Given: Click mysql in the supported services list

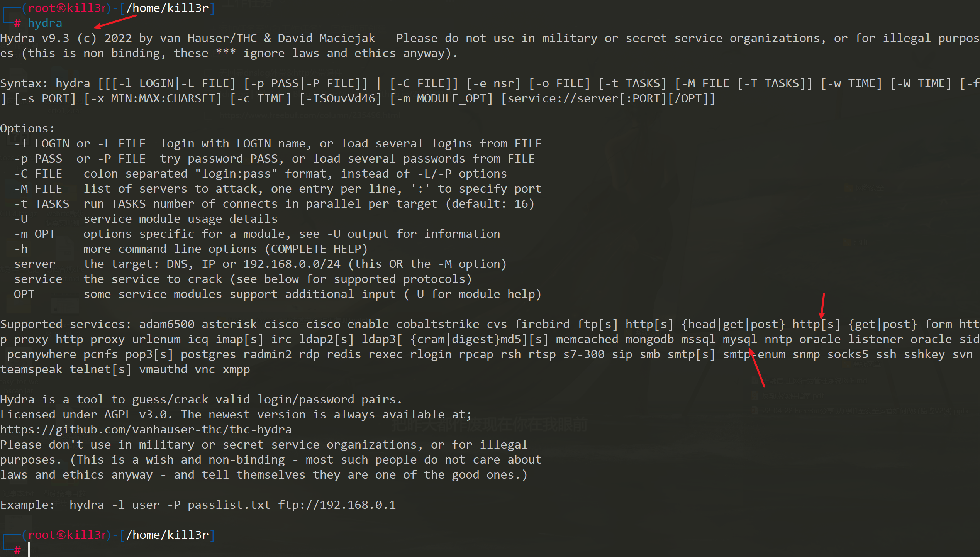Looking at the screenshot, I should (740, 339).
